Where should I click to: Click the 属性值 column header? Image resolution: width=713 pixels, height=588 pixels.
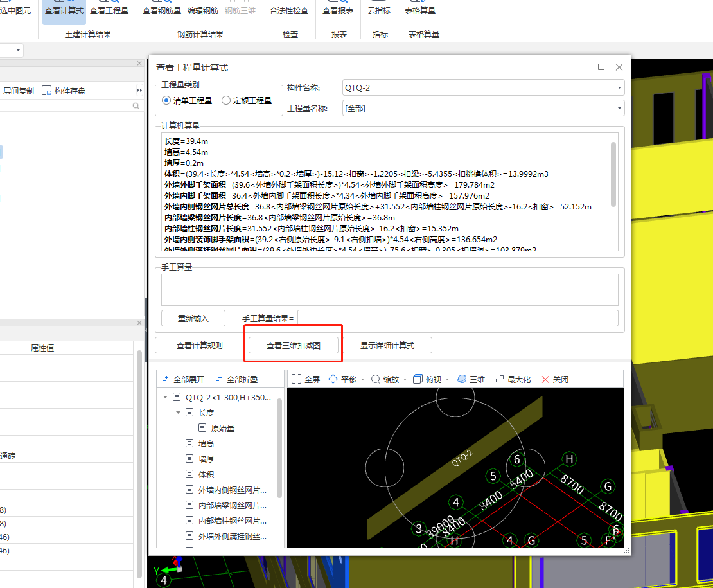[42, 348]
